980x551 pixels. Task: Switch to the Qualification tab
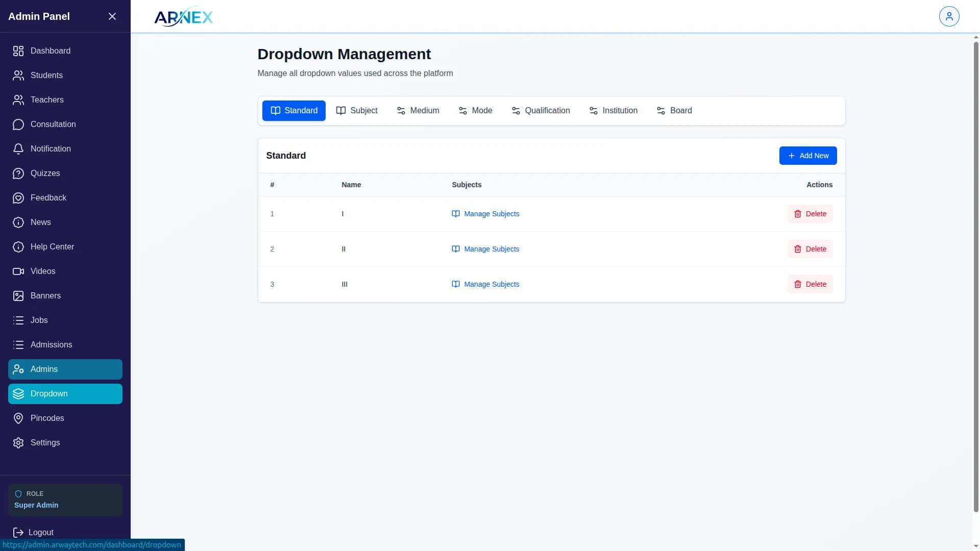click(541, 111)
